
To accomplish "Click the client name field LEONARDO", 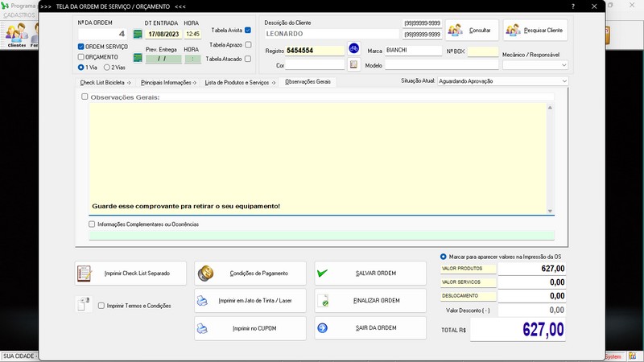I will click(332, 34).
